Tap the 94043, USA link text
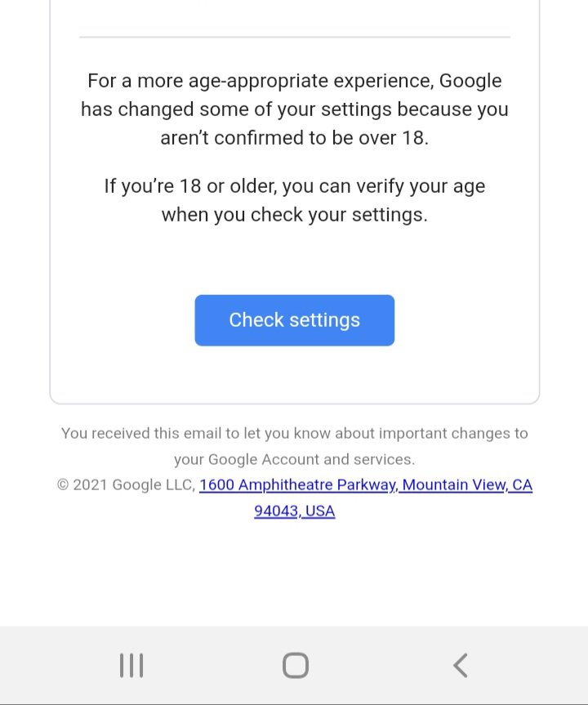This screenshot has height=705, width=588. coord(295,511)
